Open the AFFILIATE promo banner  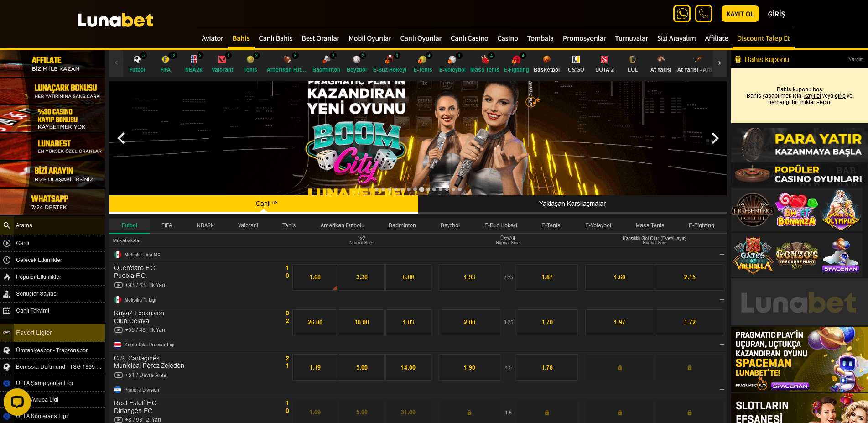click(52, 63)
